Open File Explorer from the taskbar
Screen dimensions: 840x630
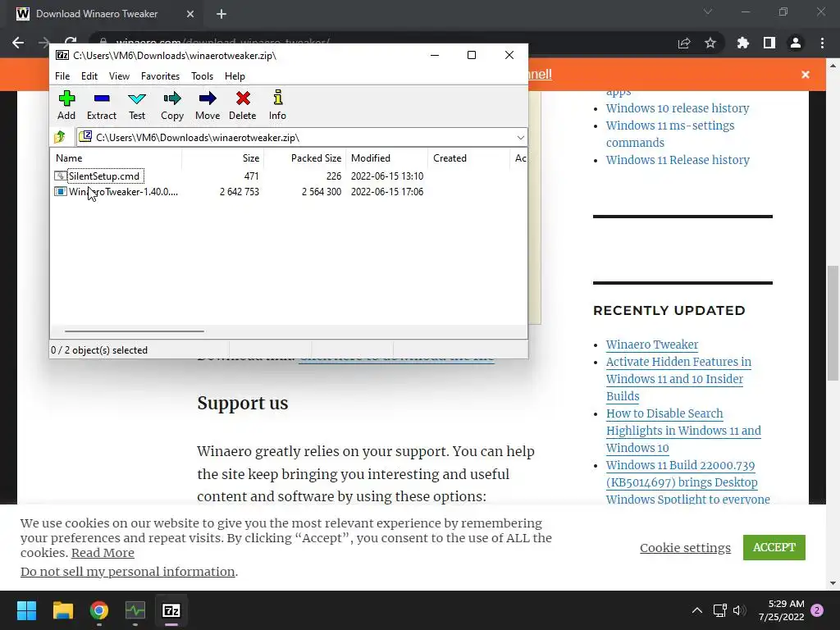coord(62,610)
